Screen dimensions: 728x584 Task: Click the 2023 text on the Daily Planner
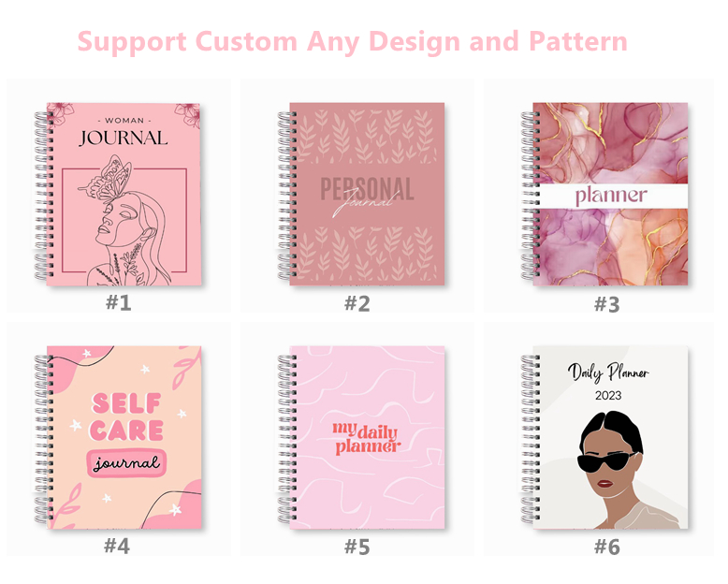[x=608, y=396]
